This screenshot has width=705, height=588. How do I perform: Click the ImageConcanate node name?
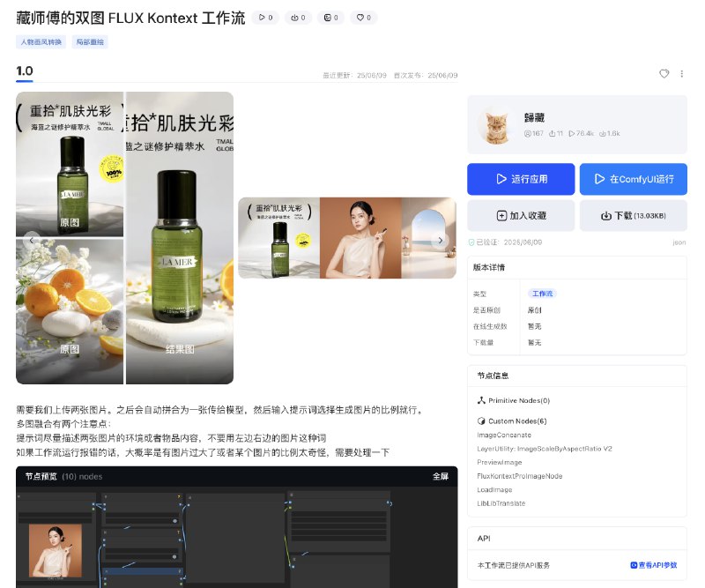pyautogui.click(x=504, y=435)
